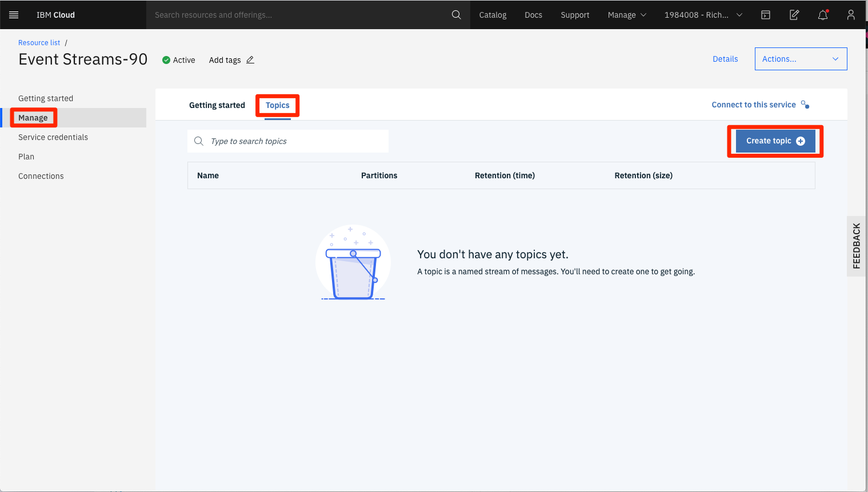Click the Name column header
Screen dimensions: 868x492
click(208, 175)
